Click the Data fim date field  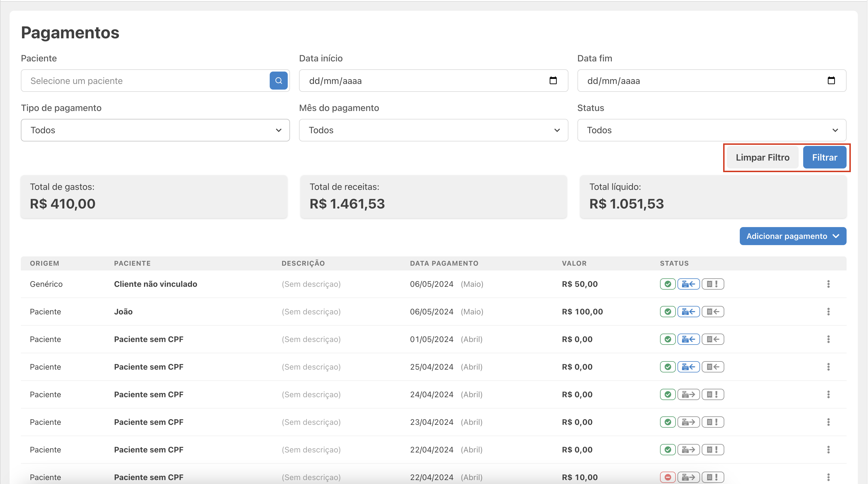[712, 81]
